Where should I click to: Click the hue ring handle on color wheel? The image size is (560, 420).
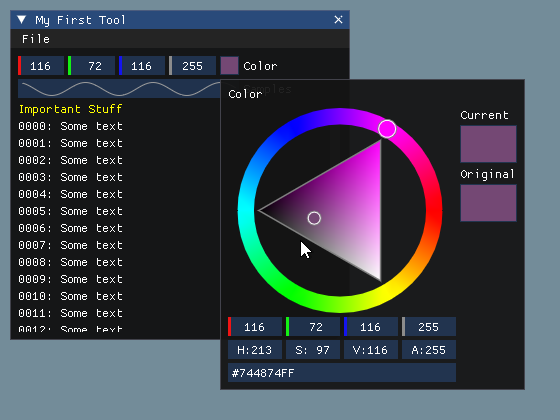387,129
